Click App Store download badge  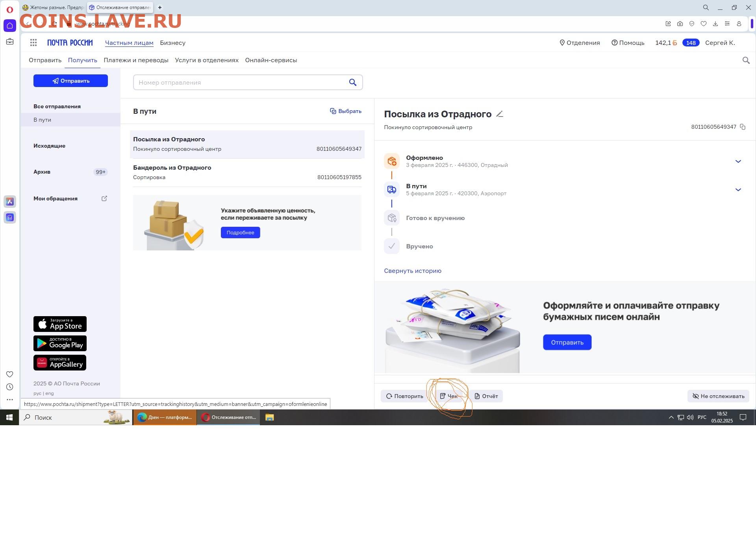pyautogui.click(x=60, y=324)
